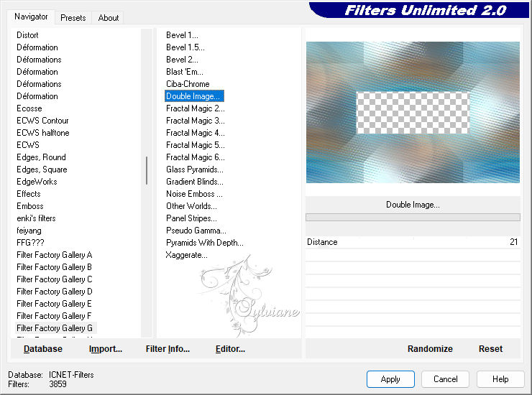Select Ecosse in the category list
The width and height of the screenshot is (532, 395).
click(x=29, y=108)
